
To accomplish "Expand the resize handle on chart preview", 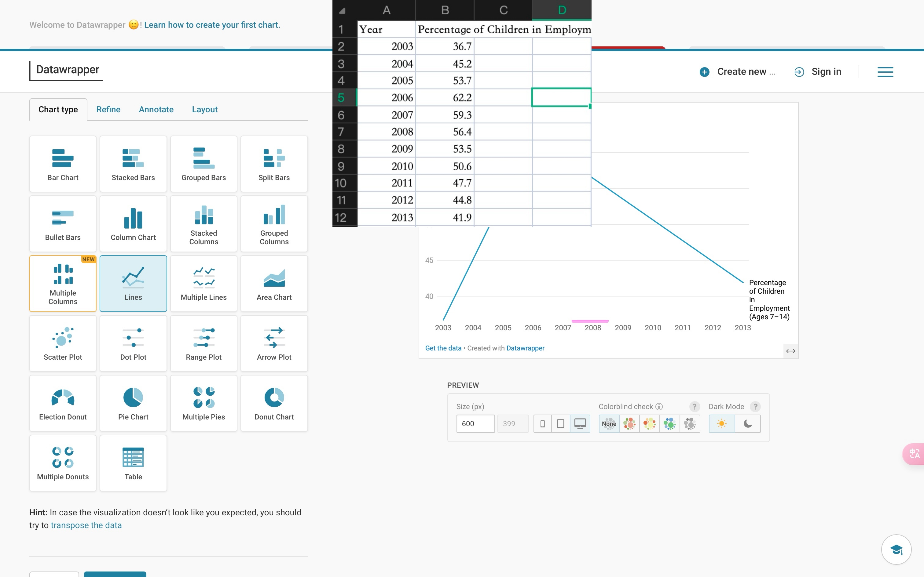I will [x=791, y=351].
